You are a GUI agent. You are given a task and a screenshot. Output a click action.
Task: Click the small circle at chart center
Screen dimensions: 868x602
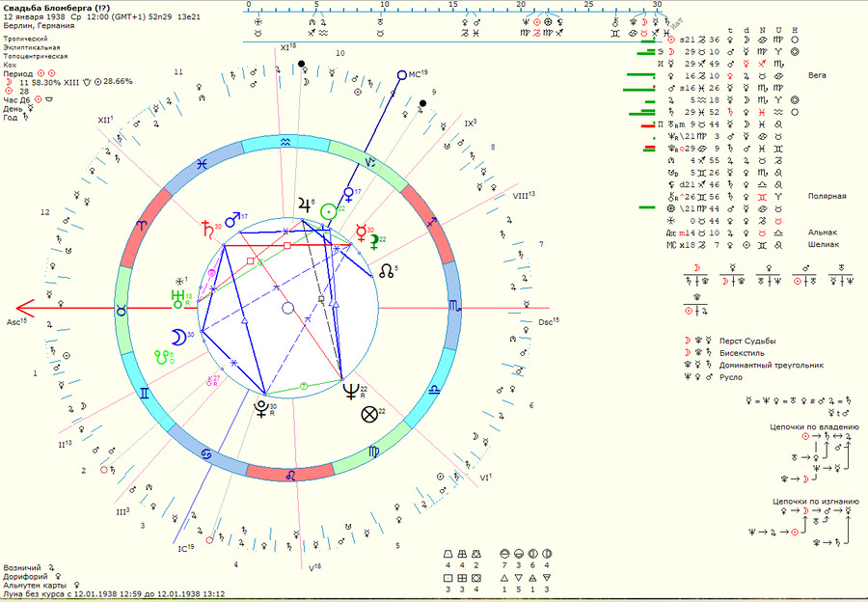(x=286, y=308)
